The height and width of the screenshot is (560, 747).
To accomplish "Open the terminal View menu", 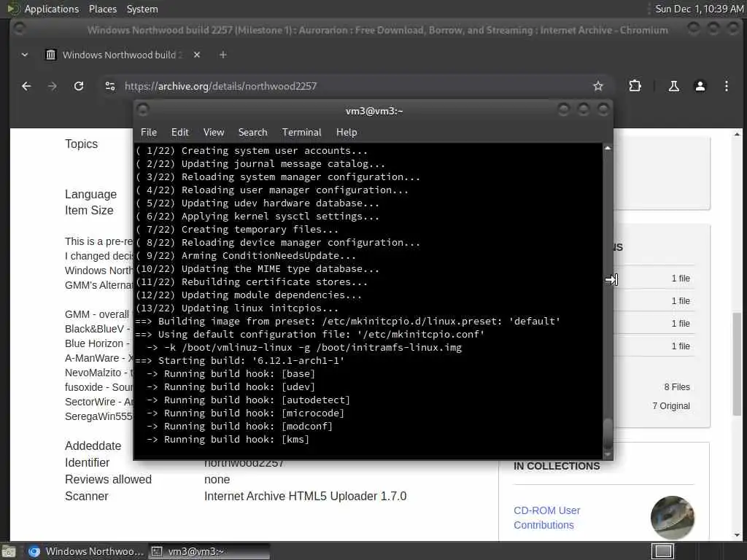I will click(214, 133).
